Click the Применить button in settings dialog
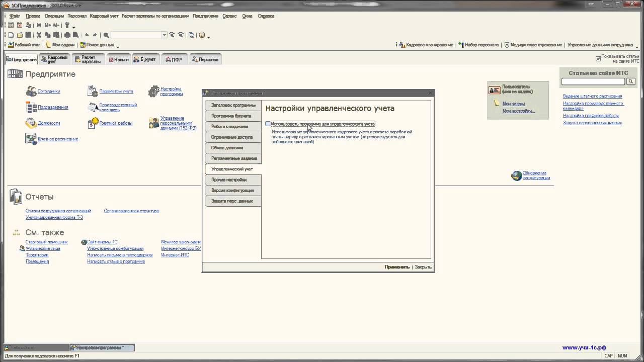This screenshot has height=362, width=644. click(397, 267)
